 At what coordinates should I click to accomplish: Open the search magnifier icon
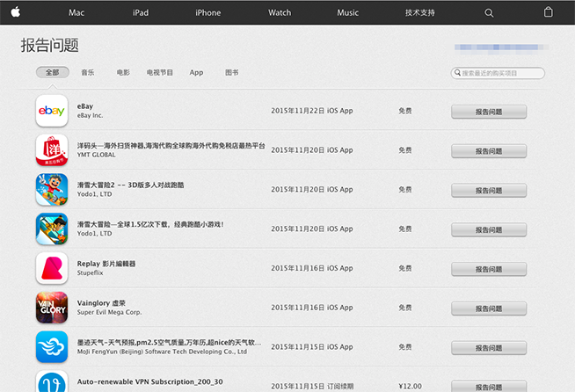click(x=490, y=13)
